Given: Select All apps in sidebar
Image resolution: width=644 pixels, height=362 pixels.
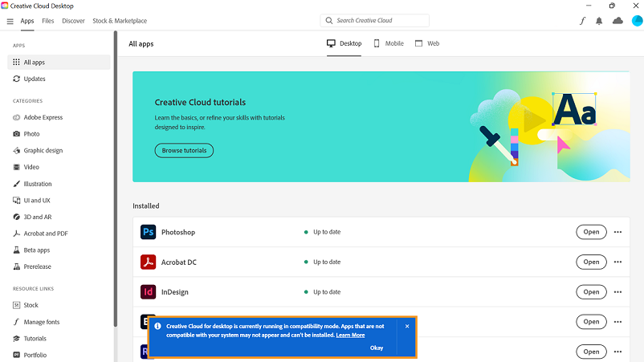Looking at the screenshot, I should [59, 63].
